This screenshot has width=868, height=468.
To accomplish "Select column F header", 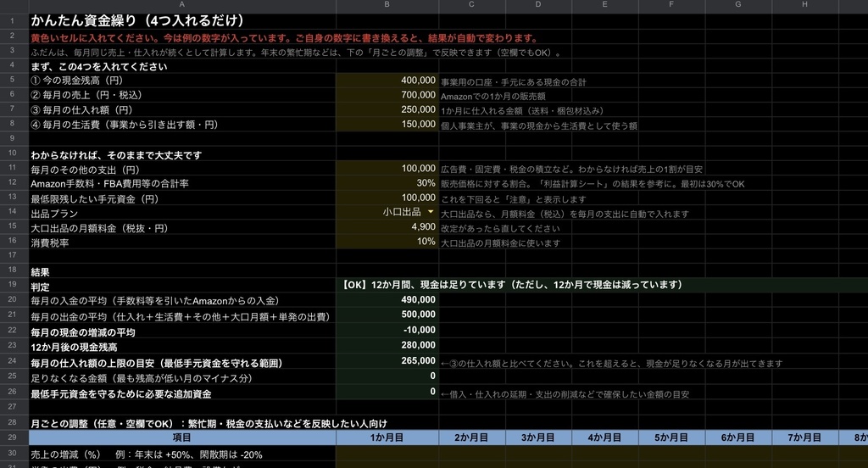I will (x=671, y=4).
